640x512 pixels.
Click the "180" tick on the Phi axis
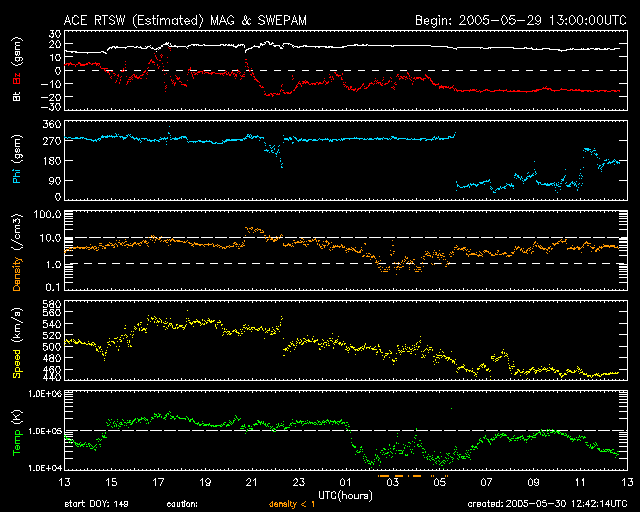pos(52,161)
